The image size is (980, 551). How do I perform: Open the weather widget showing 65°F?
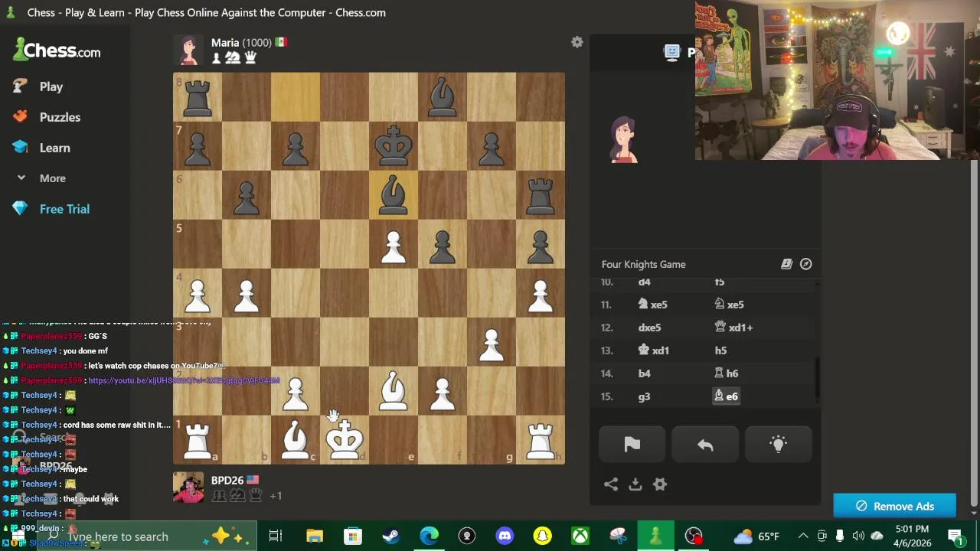point(757,536)
